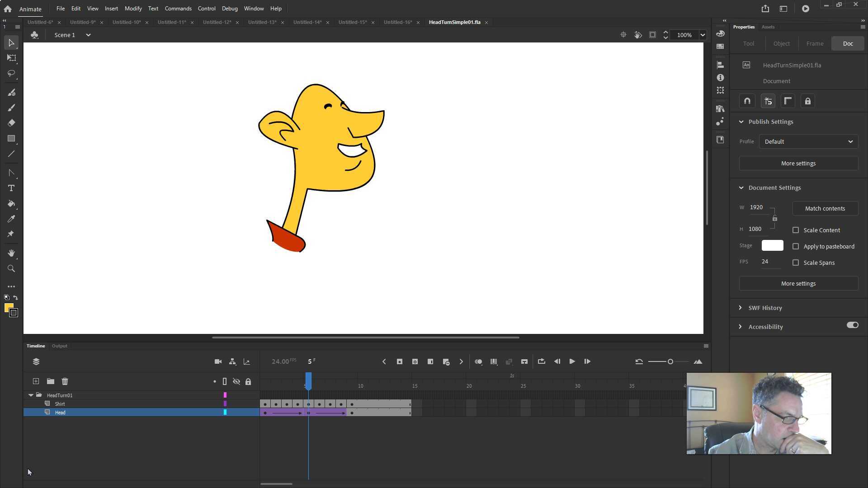The image size is (868, 488).
Task: Activate the Zoom tool
Action: click(11, 268)
